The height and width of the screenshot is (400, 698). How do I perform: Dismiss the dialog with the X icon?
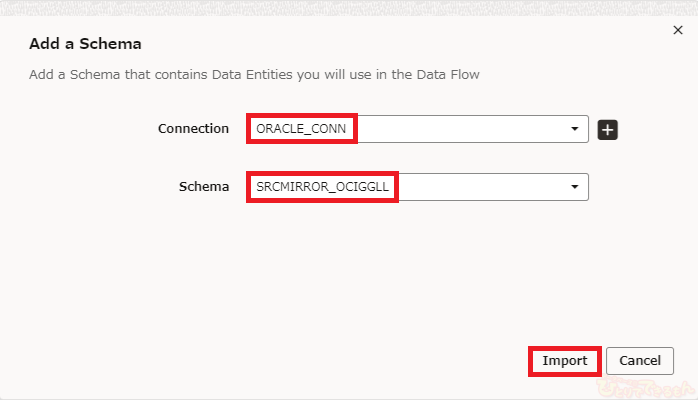[x=678, y=31]
